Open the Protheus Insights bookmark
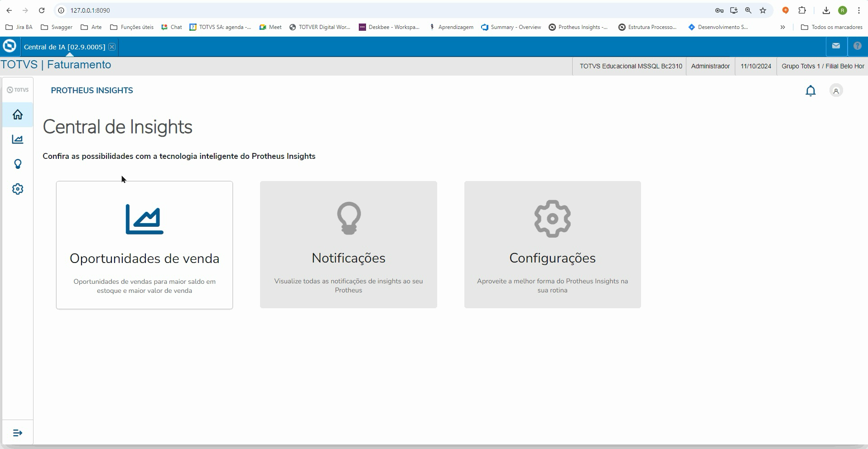The width and height of the screenshot is (868, 449). 579,27
